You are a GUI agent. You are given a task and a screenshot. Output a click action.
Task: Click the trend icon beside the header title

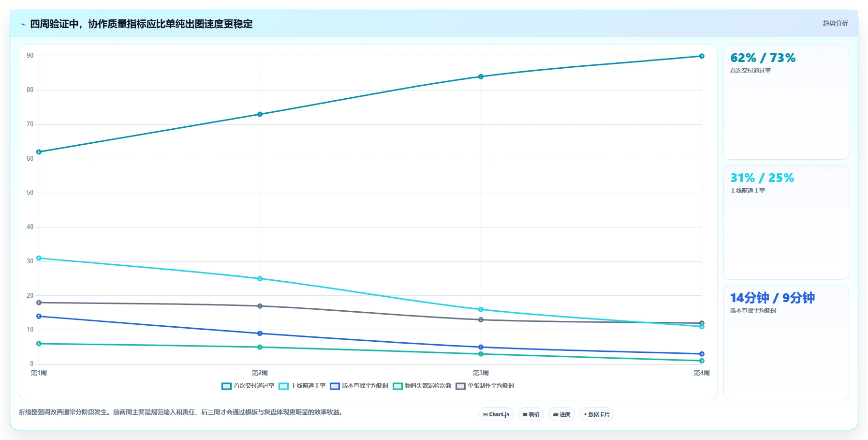(x=23, y=24)
